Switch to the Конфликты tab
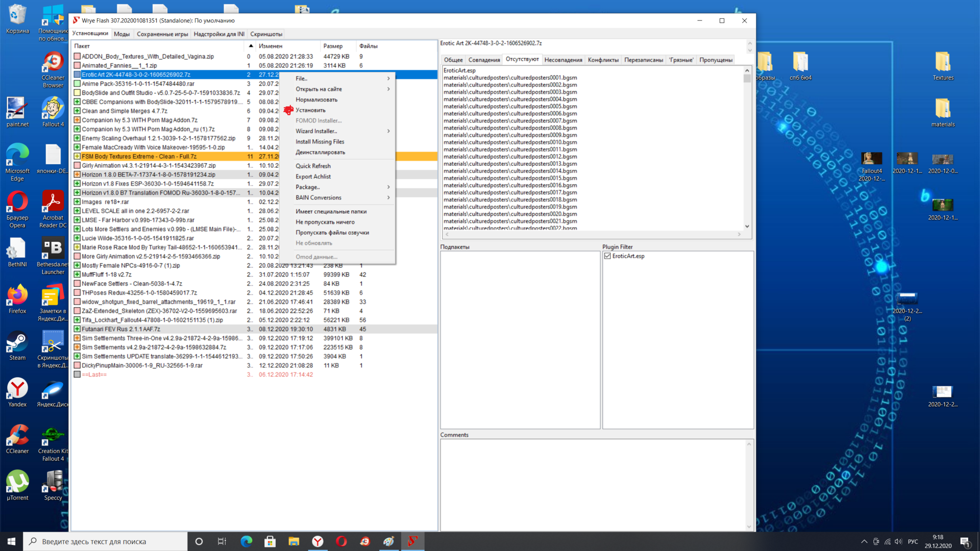 pyautogui.click(x=603, y=60)
